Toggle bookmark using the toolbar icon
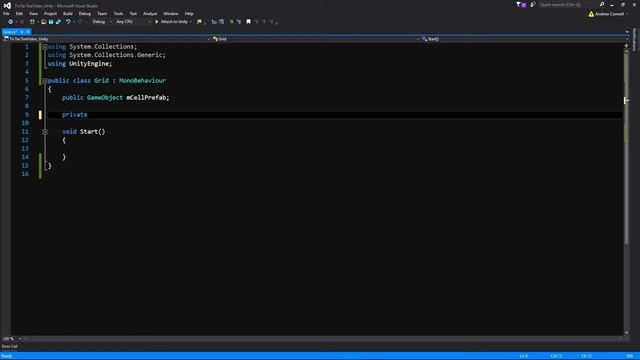This screenshot has height=360, width=640. coord(248,22)
